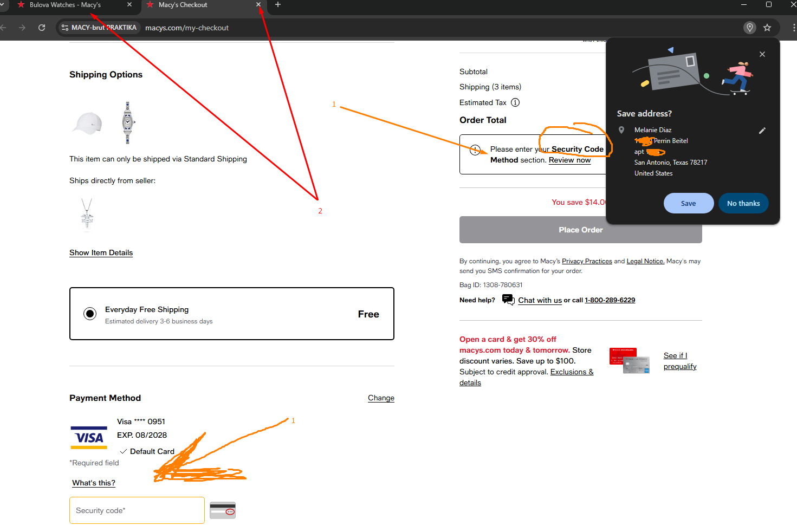Bookmark this page with the star icon

pyautogui.click(x=767, y=28)
